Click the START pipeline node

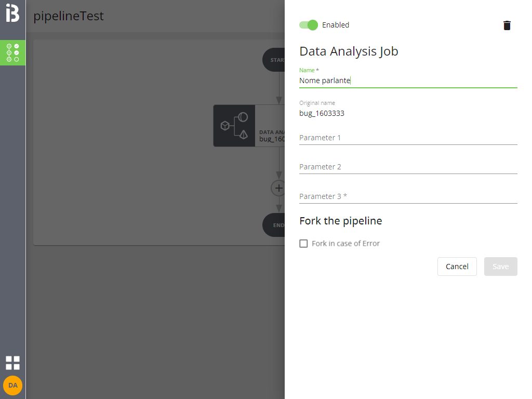pyautogui.click(x=274, y=60)
